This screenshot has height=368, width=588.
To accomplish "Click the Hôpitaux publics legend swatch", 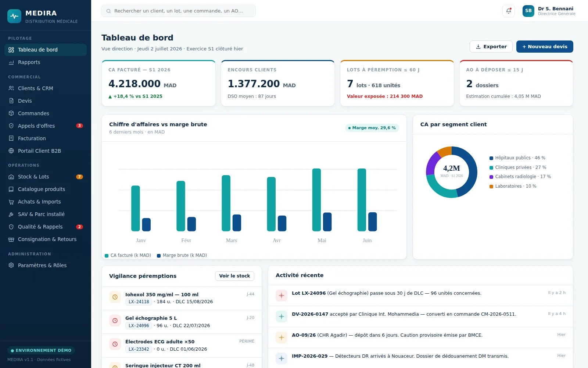I will point(491,158).
